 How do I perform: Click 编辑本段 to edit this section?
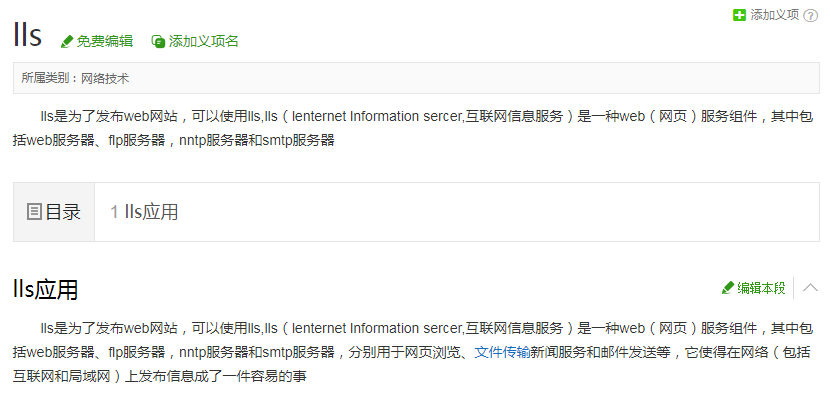[x=762, y=288]
